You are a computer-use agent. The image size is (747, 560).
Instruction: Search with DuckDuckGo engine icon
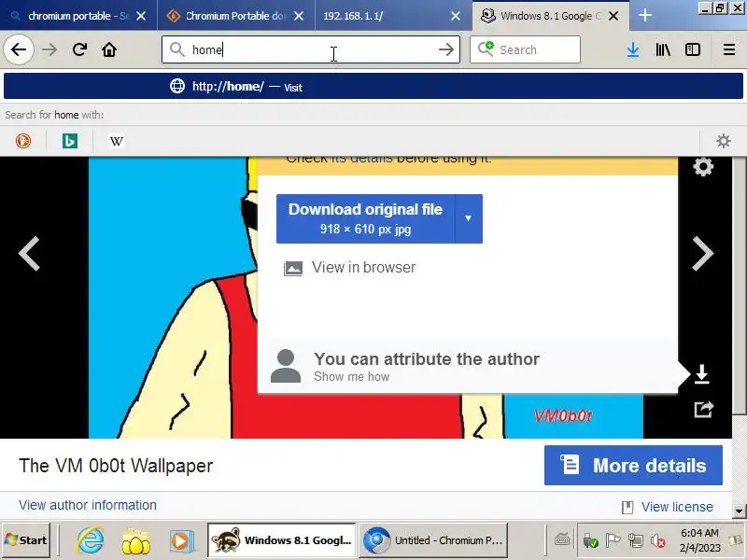click(x=22, y=141)
